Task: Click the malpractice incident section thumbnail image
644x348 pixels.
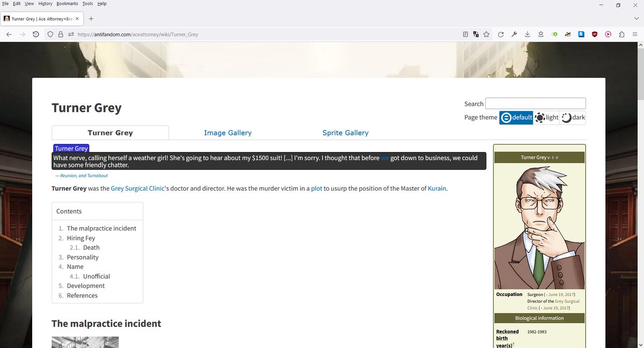Action: (85, 342)
